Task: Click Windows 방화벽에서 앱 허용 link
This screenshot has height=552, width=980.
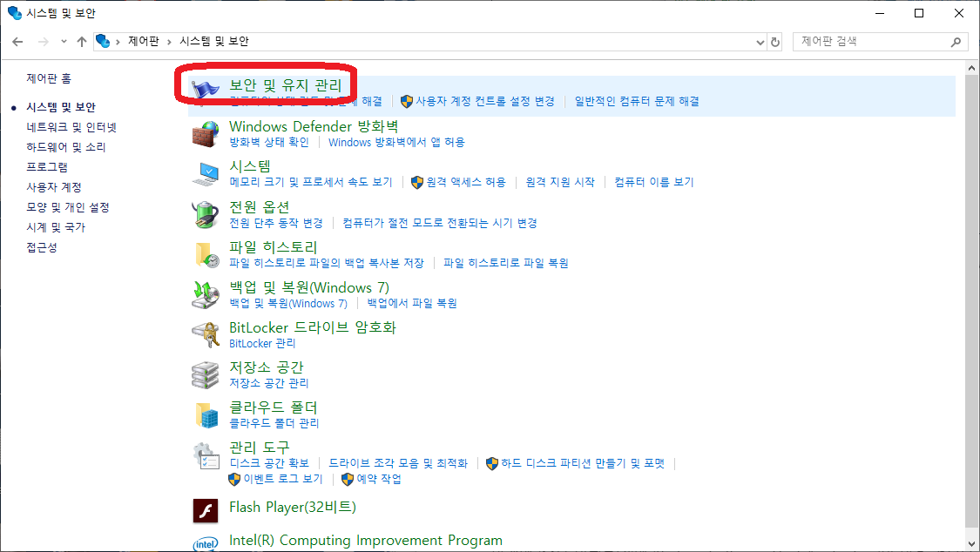Action: click(396, 143)
